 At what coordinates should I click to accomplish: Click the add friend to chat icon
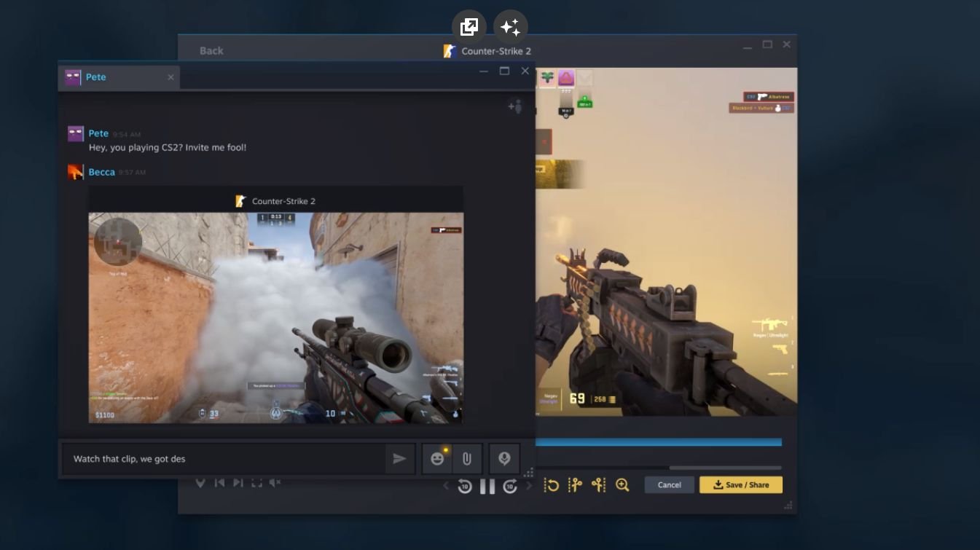click(x=515, y=106)
